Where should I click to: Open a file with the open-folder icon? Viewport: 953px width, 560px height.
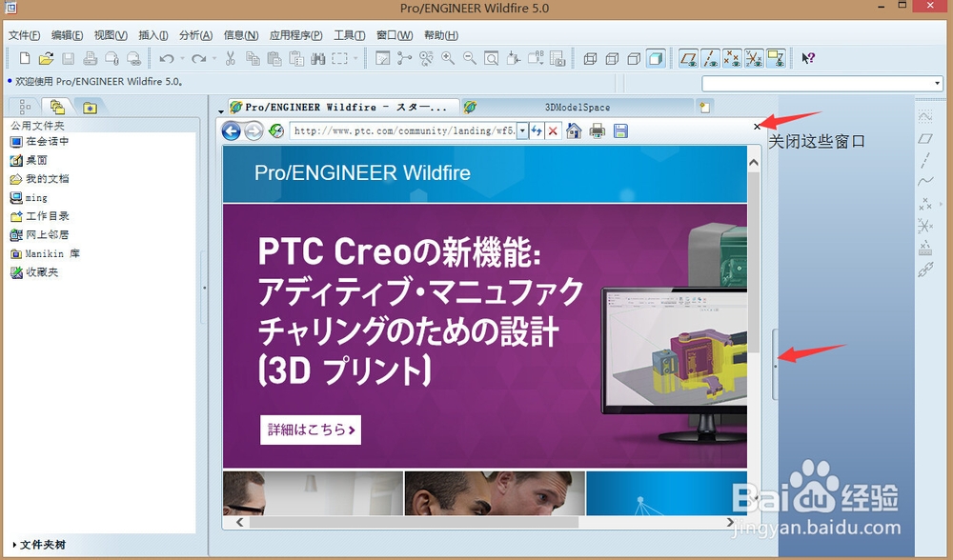point(46,58)
